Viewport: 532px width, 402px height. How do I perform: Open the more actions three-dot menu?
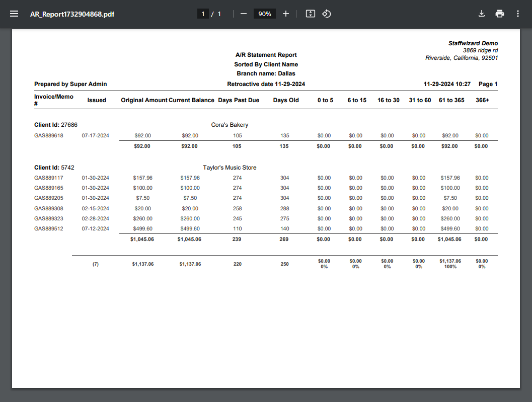(518, 14)
